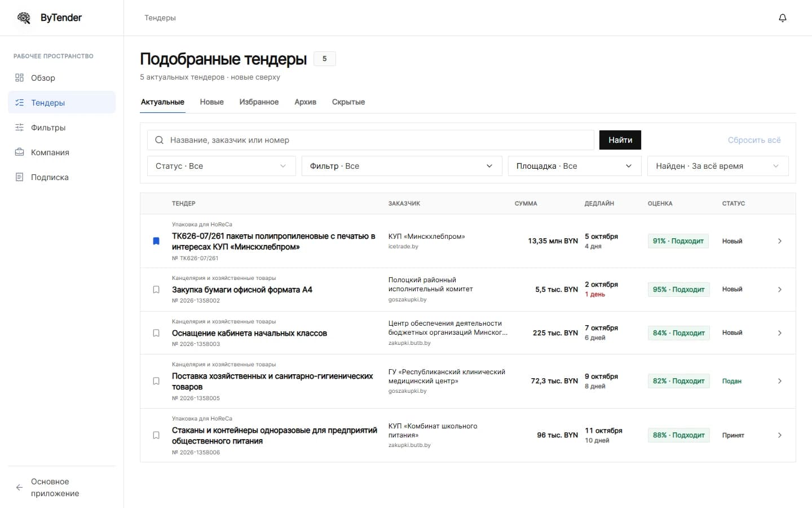Click the Тендеры breadcrumb at top

click(x=160, y=18)
